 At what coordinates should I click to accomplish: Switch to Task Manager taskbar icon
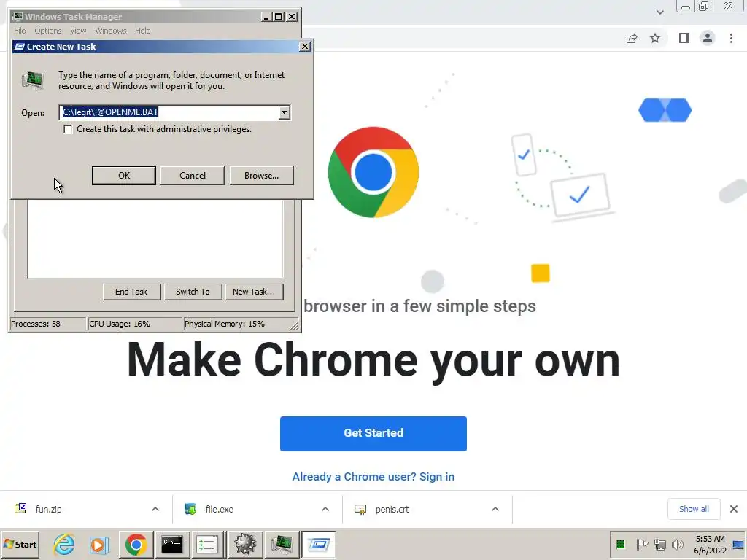click(x=282, y=544)
